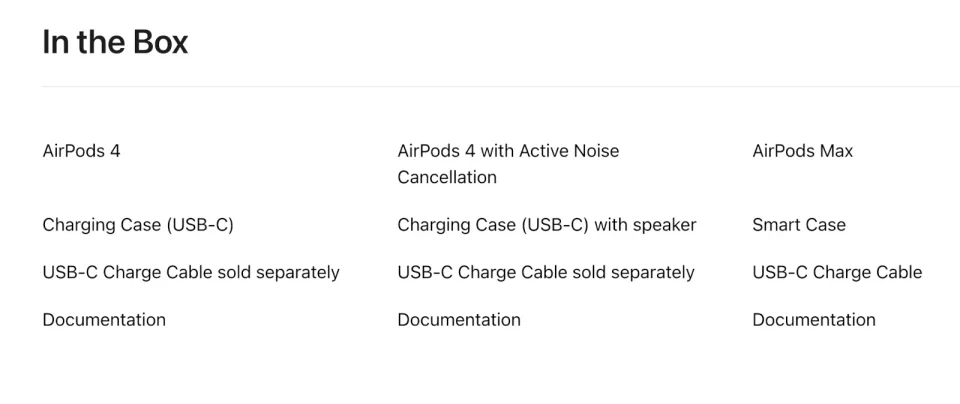
Task: Click "Documentation" under the AirPods 4 column
Action: 104,320
